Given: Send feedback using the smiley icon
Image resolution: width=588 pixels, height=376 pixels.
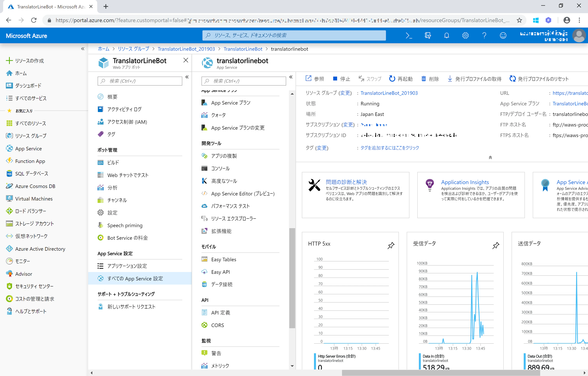Looking at the screenshot, I should (x=503, y=36).
